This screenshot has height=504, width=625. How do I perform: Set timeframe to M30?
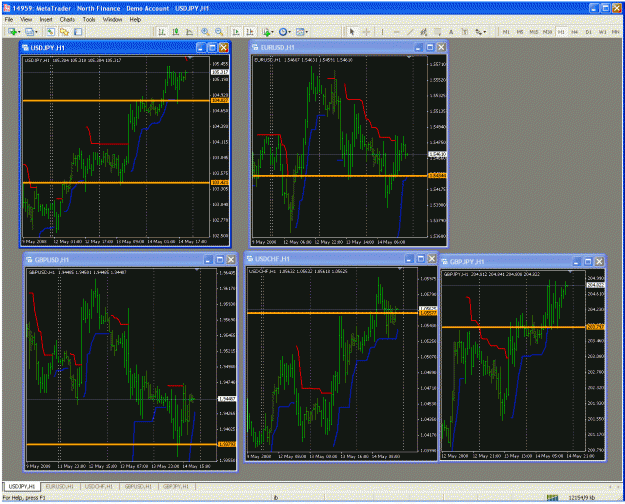coord(548,32)
